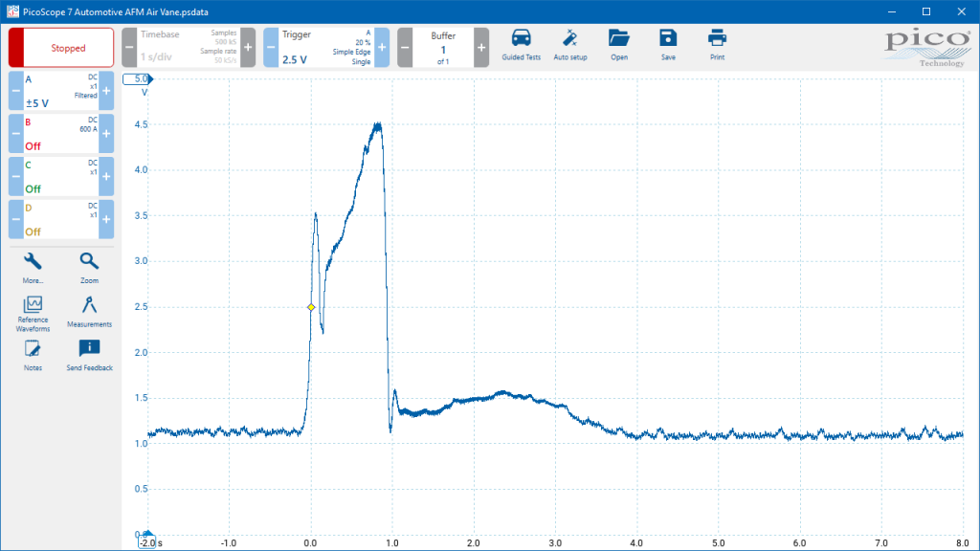Click the yellow trigger diamond marker
The height and width of the screenshot is (551, 980).
311,307
